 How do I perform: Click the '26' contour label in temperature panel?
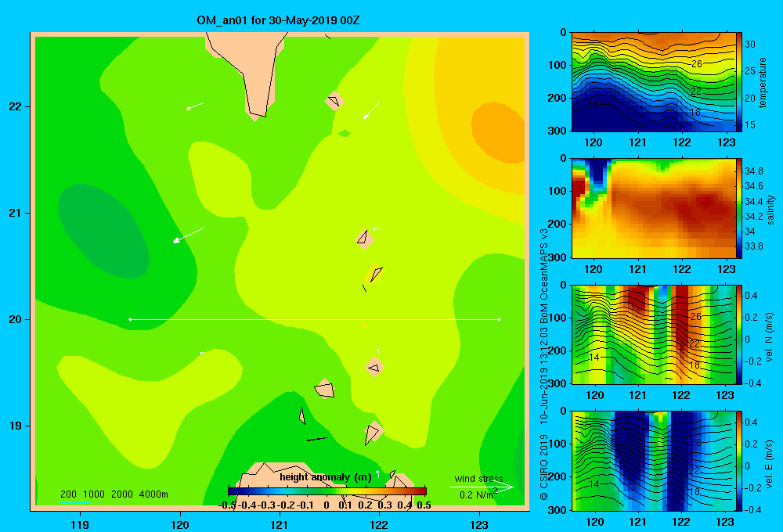[x=697, y=64]
